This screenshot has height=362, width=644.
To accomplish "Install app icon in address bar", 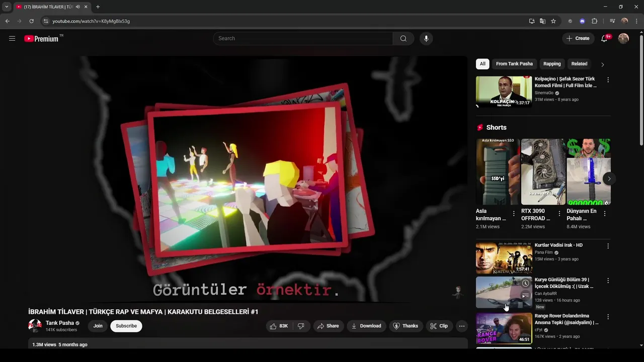I will pos(532,21).
